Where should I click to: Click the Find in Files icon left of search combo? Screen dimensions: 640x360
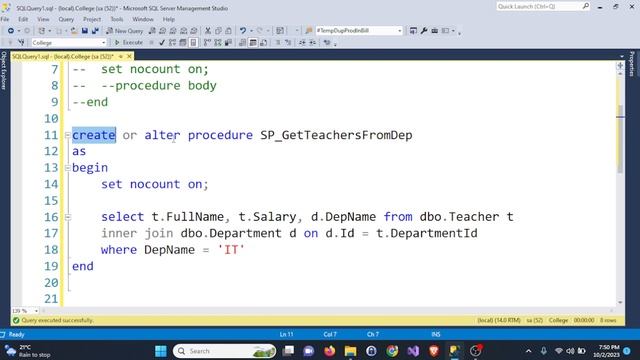pyautogui.click(x=309, y=31)
